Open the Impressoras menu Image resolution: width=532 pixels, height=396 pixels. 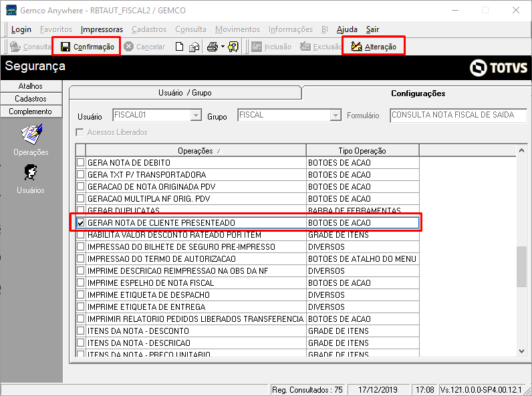[102, 29]
